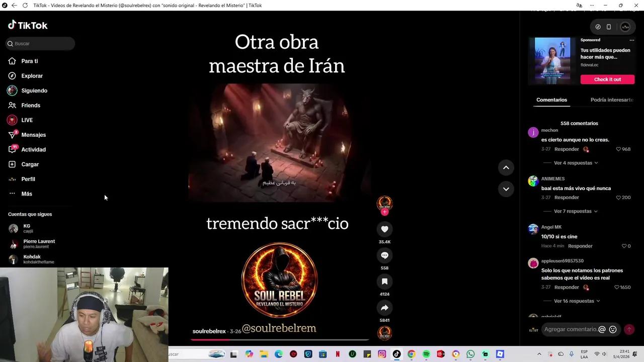This screenshot has height=362, width=644.
Task: Open the browser translate icon
Action: click(579, 6)
